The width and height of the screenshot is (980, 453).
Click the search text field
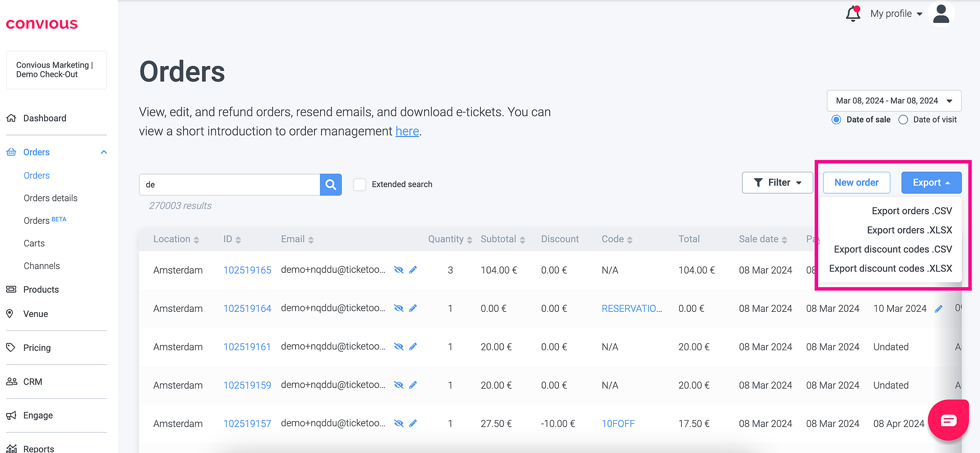(230, 185)
